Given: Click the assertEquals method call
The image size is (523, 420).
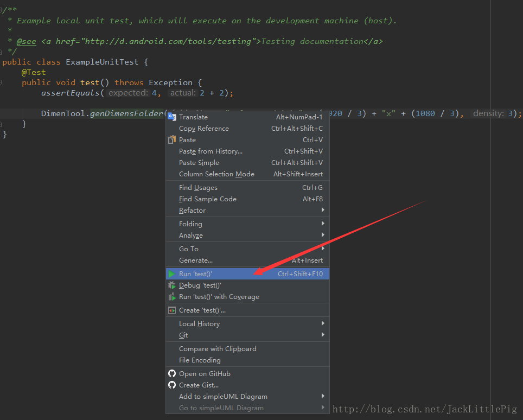Looking at the screenshot, I should tap(71, 93).
